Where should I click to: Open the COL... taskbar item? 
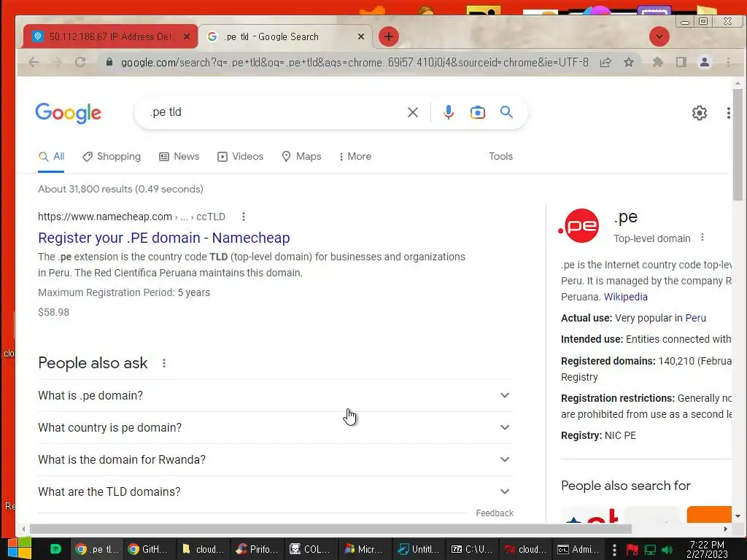tap(312, 549)
